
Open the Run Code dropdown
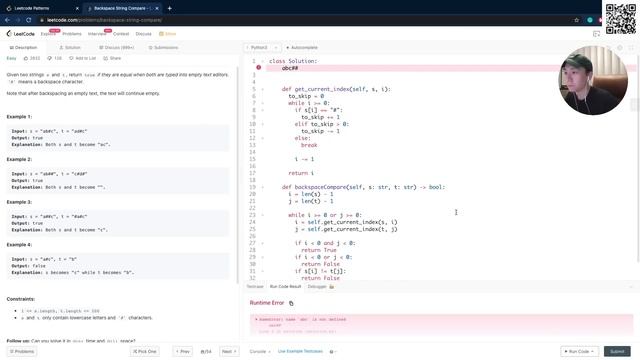tap(579, 351)
